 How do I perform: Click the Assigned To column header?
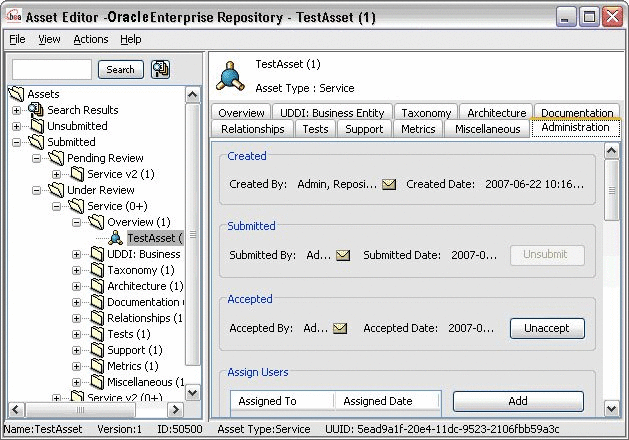[x=282, y=401]
